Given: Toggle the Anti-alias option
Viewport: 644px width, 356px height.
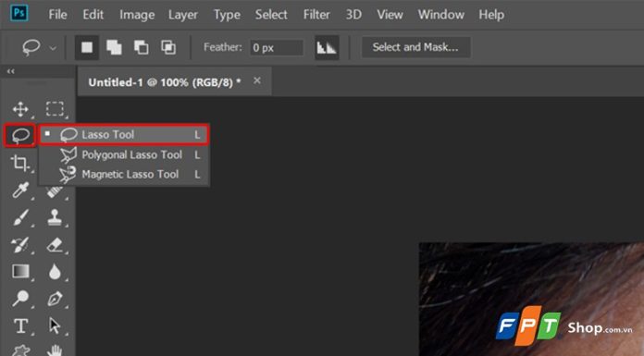Looking at the screenshot, I should 327,48.
